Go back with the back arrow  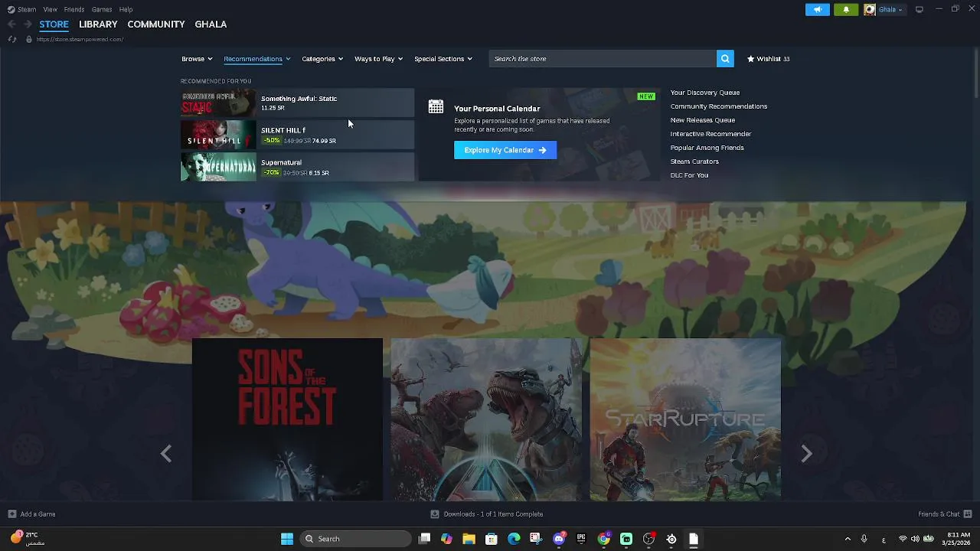pos(11,24)
